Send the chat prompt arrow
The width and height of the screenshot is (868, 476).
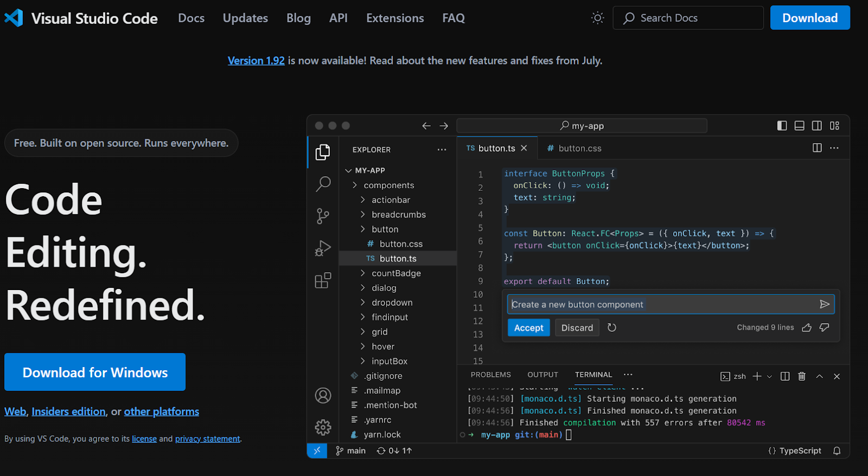tap(824, 304)
